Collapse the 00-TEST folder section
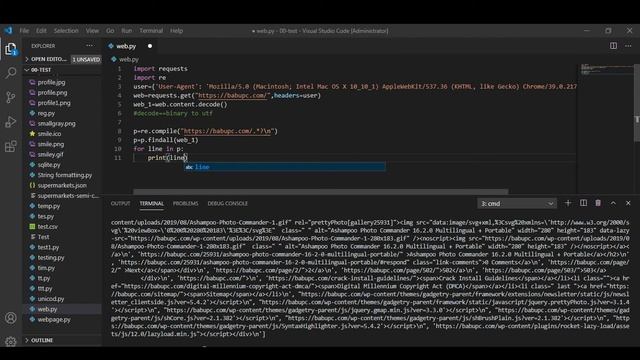This screenshot has height=360, width=640. 38,70
